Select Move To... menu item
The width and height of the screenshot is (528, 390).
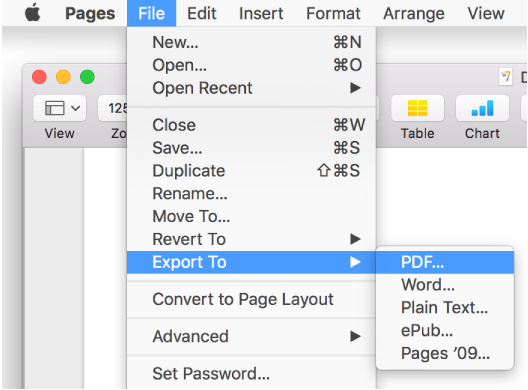(x=251, y=216)
